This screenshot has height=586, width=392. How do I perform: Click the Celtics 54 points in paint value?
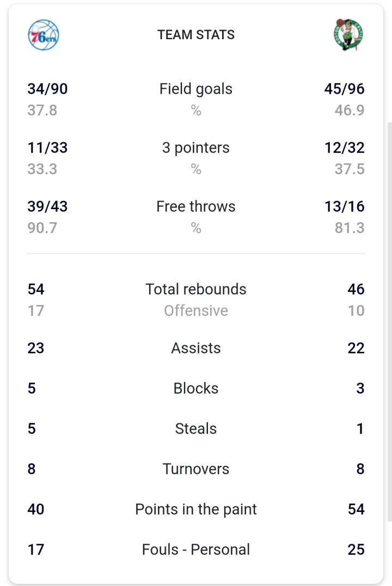tap(356, 509)
